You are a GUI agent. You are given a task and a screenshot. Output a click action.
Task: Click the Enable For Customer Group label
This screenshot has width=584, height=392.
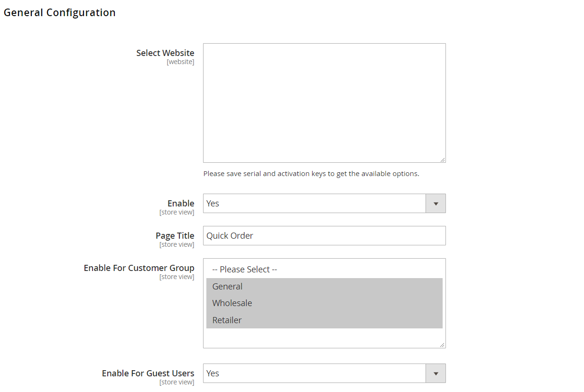coord(139,268)
